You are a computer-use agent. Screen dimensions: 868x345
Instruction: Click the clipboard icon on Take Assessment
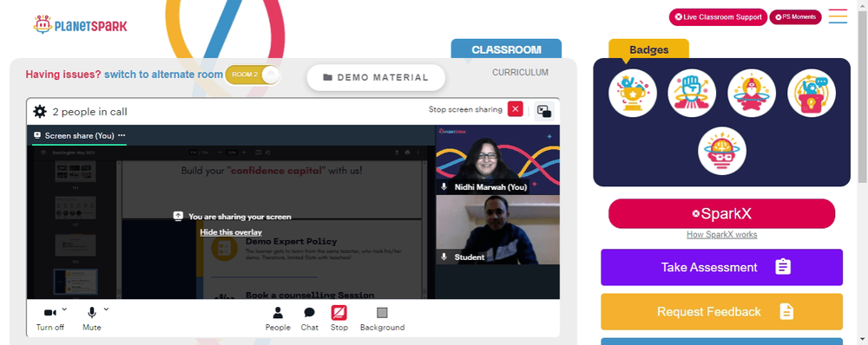click(783, 267)
